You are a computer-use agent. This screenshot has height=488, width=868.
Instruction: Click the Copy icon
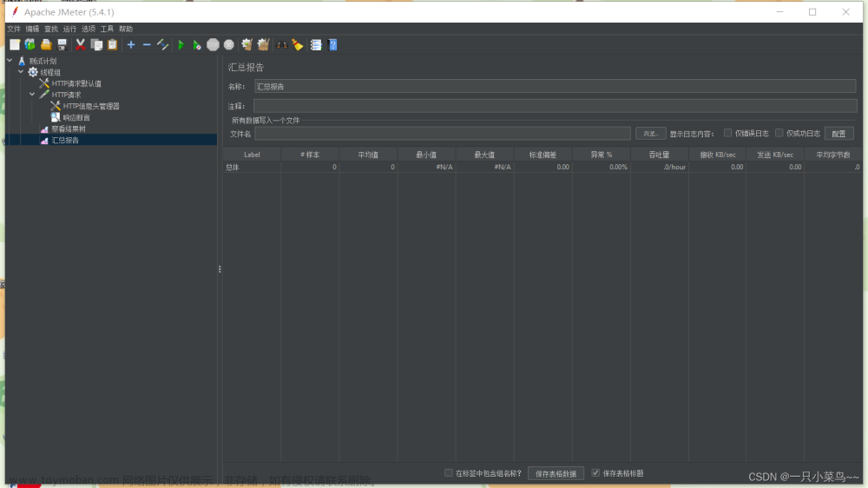click(96, 45)
